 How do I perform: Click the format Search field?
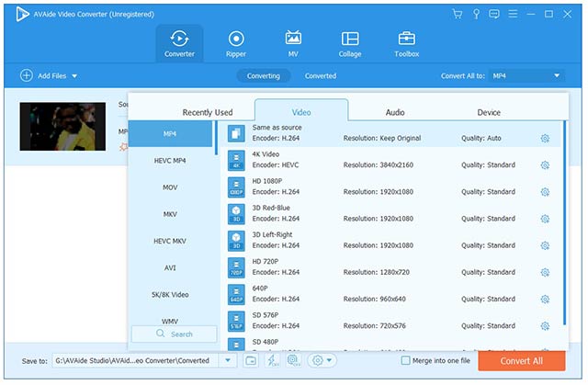(174, 334)
